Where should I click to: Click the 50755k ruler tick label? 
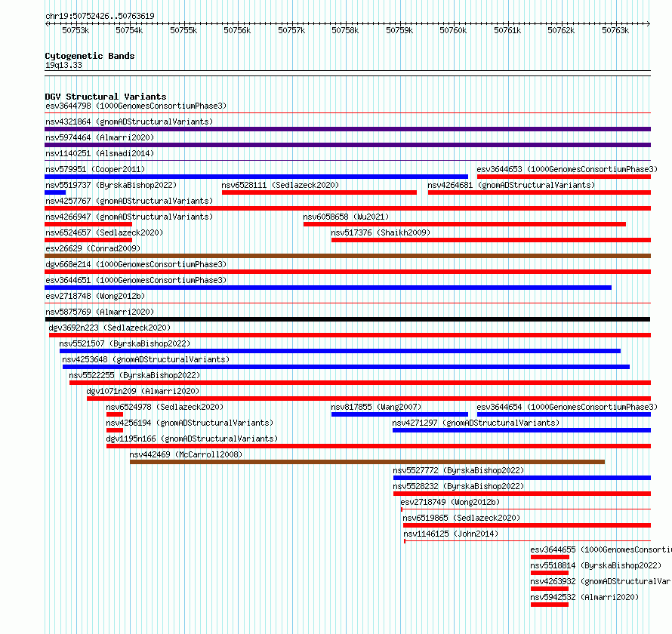point(183,30)
